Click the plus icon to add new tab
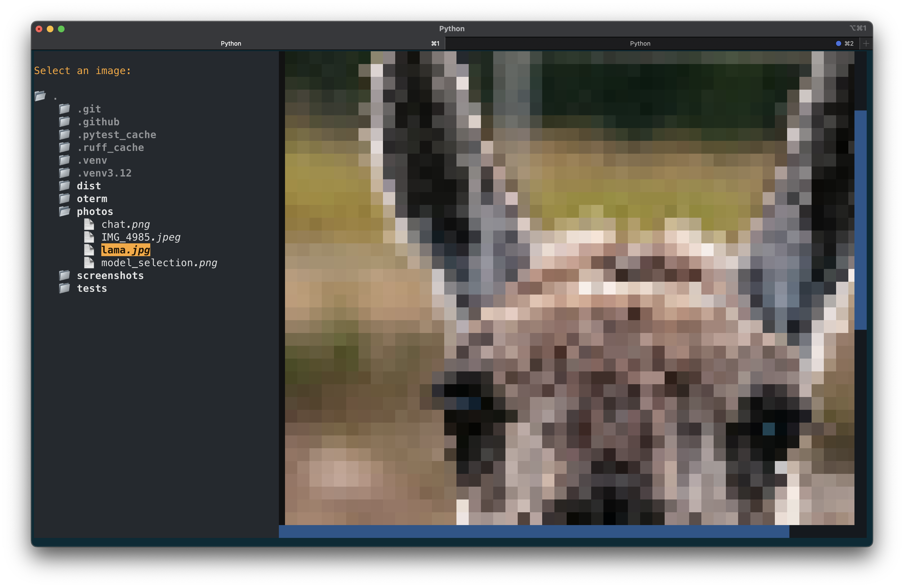Image resolution: width=904 pixels, height=588 pixels. tap(866, 44)
